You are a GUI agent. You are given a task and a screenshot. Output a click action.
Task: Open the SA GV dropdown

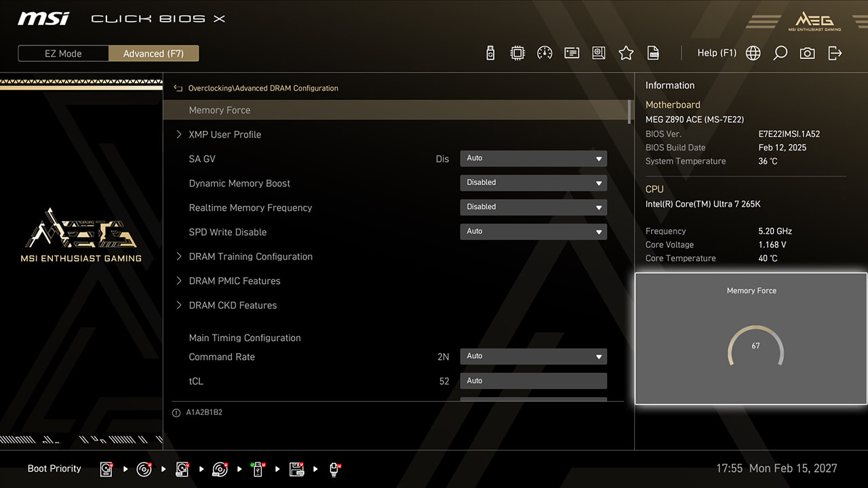coord(533,159)
